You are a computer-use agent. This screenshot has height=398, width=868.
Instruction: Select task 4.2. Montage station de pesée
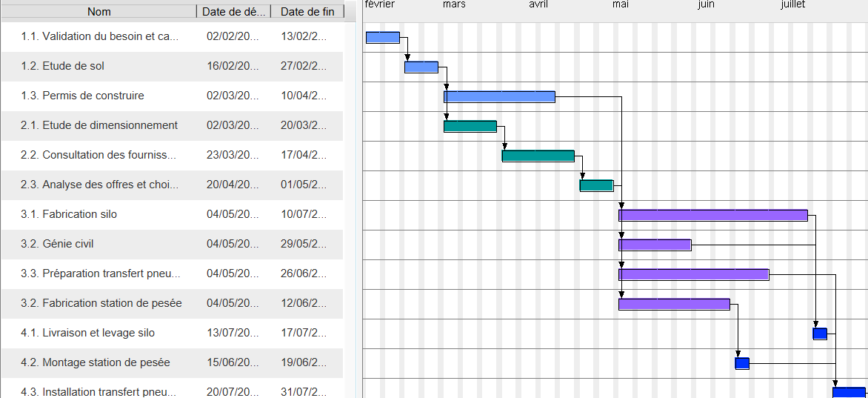tap(172, 363)
